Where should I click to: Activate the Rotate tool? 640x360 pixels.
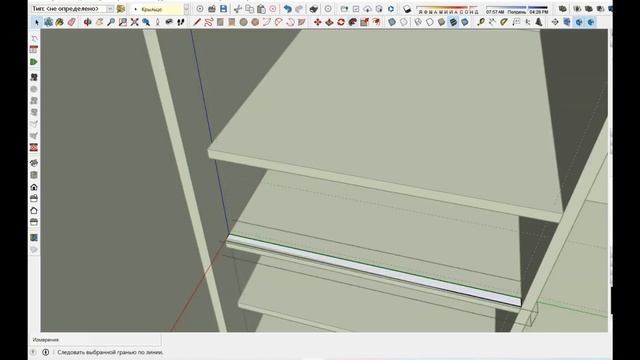[x=341, y=22]
